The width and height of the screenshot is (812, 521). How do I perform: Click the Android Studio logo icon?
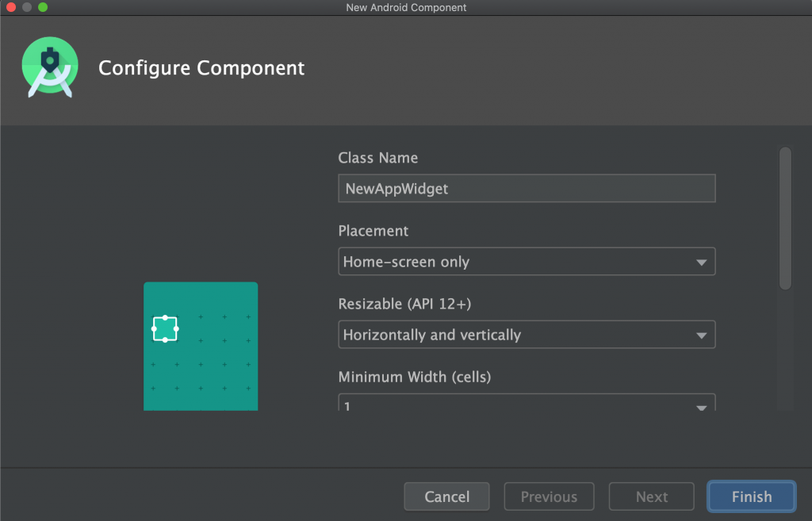tap(50, 68)
